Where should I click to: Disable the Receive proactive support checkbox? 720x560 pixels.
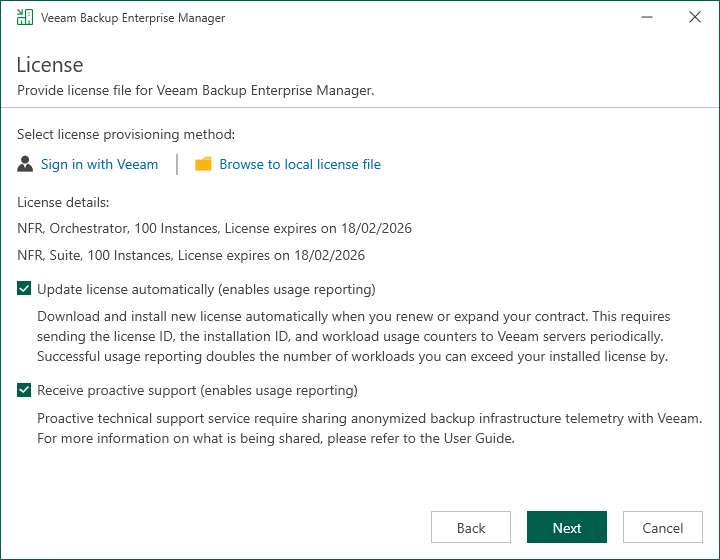(25, 390)
